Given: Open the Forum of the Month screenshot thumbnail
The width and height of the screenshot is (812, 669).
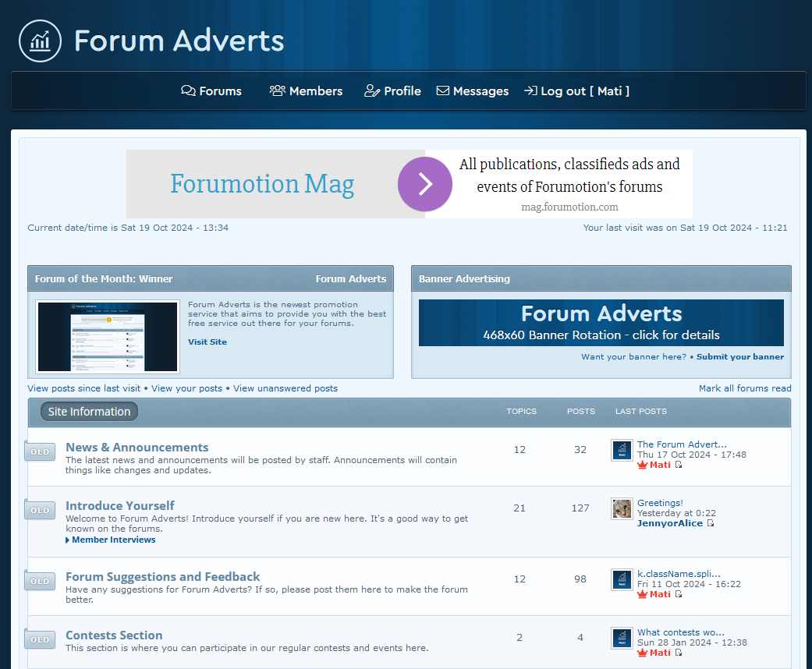Looking at the screenshot, I should [108, 336].
